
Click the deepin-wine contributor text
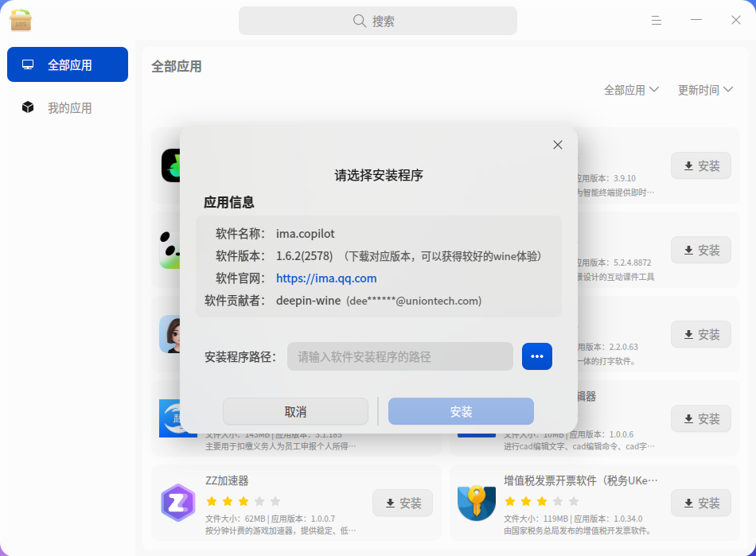click(x=308, y=301)
